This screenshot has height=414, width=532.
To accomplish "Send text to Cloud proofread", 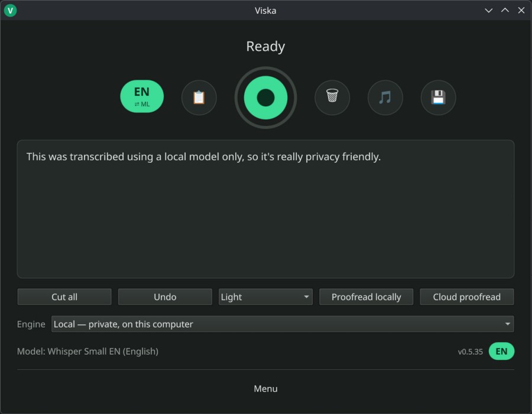I will coord(466,297).
